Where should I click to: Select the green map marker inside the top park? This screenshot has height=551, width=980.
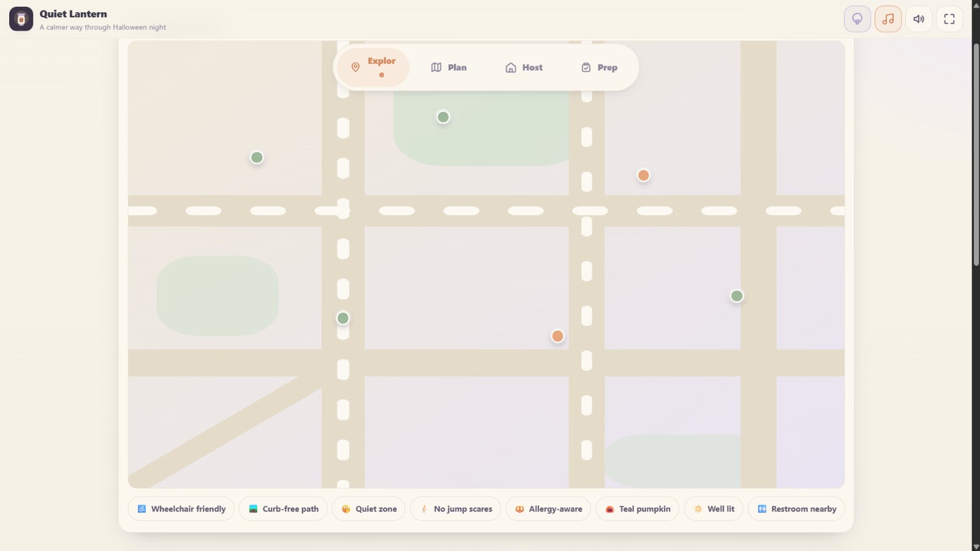pyautogui.click(x=443, y=117)
